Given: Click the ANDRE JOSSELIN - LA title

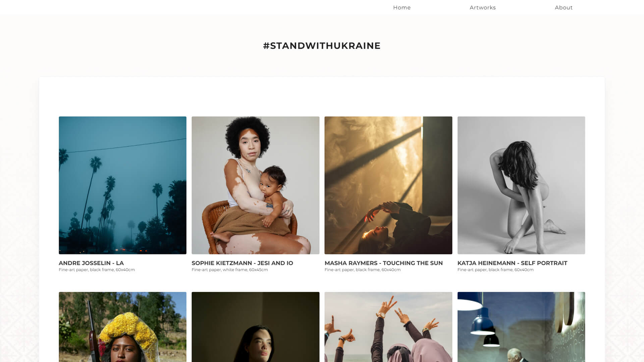Looking at the screenshot, I should [91, 263].
